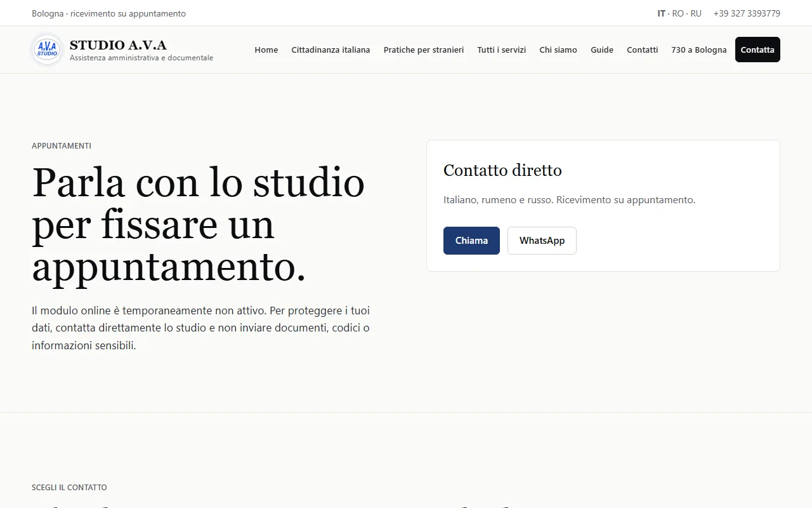Click the 'Il modulo online è temporaneamente' paragraph
Screen dimensions: 812x508
[x=200, y=328]
